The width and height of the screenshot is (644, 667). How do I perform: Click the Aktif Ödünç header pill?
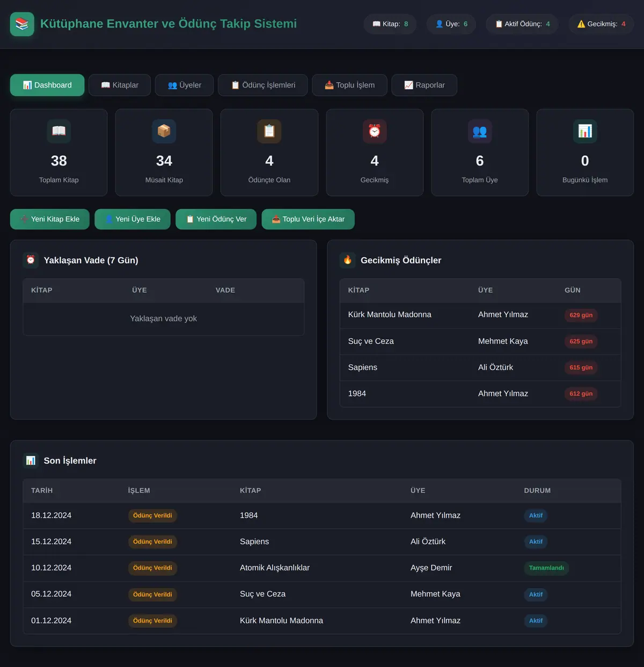[x=522, y=24]
